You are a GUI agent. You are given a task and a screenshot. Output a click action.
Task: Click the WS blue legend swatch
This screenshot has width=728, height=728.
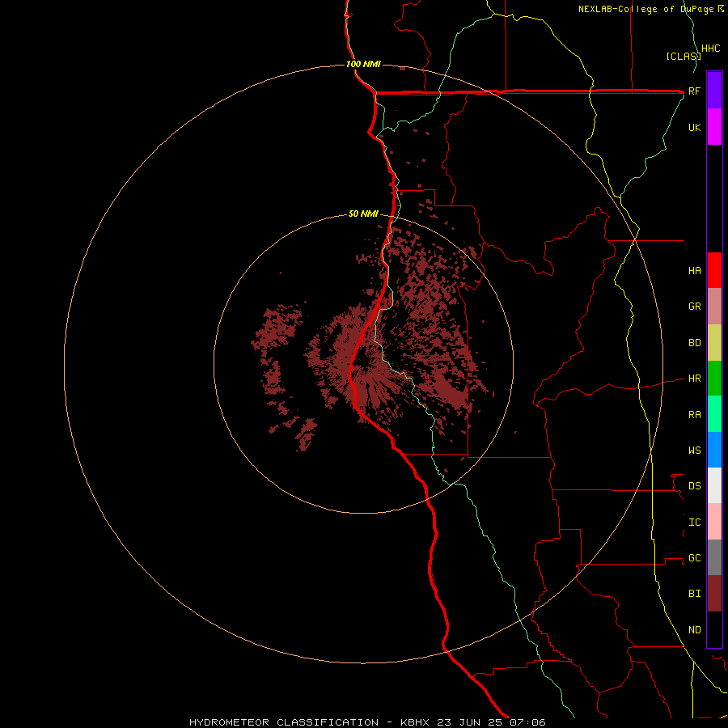(x=714, y=450)
